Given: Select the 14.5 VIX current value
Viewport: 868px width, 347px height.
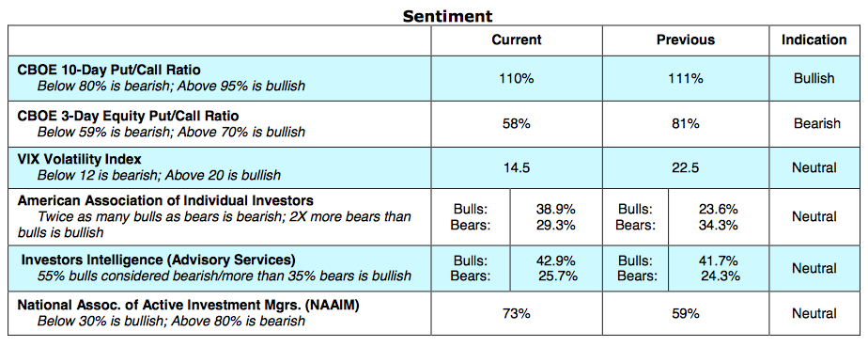Looking at the screenshot, I should click(517, 168).
